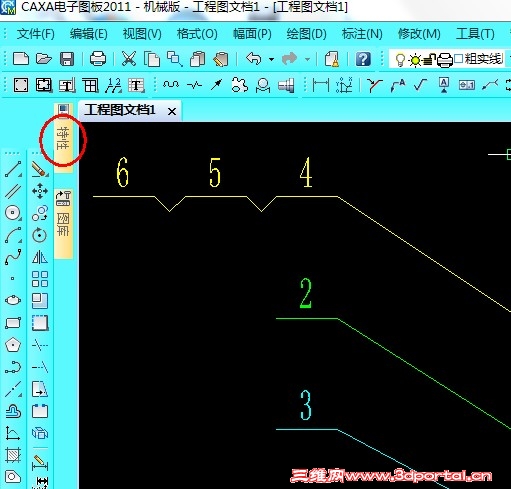Select the array pattern tool icon
The width and height of the screenshot is (511, 489).
click(x=40, y=279)
